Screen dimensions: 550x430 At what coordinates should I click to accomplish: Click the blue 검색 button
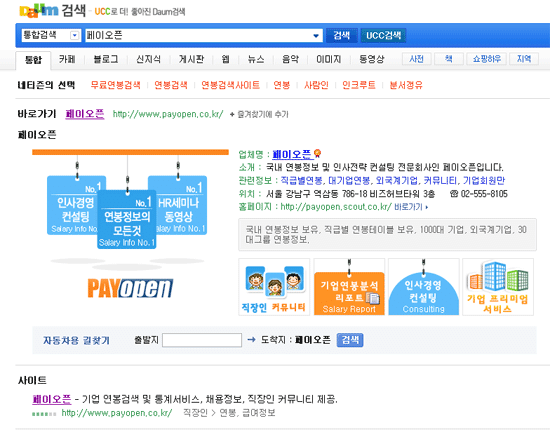click(x=342, y=35)
